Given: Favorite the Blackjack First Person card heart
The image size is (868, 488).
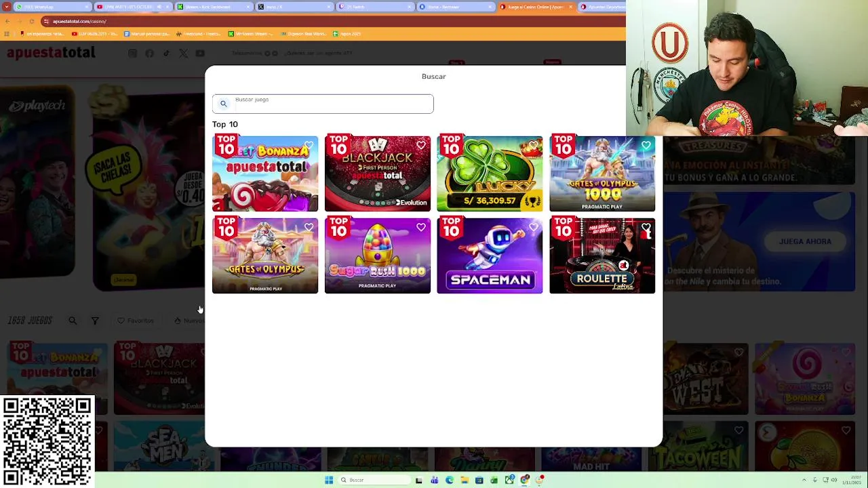Looking at the screenshot, I should (x=421, y=145).
